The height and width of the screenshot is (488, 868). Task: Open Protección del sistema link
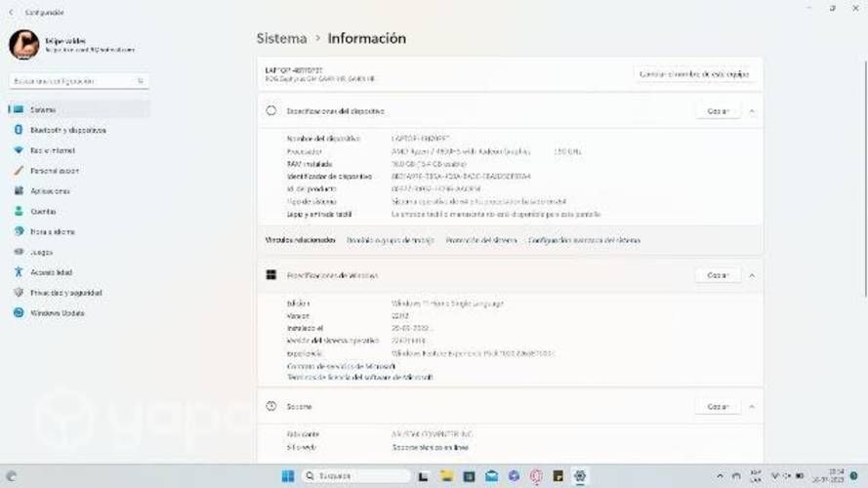(x=481, y=240)
